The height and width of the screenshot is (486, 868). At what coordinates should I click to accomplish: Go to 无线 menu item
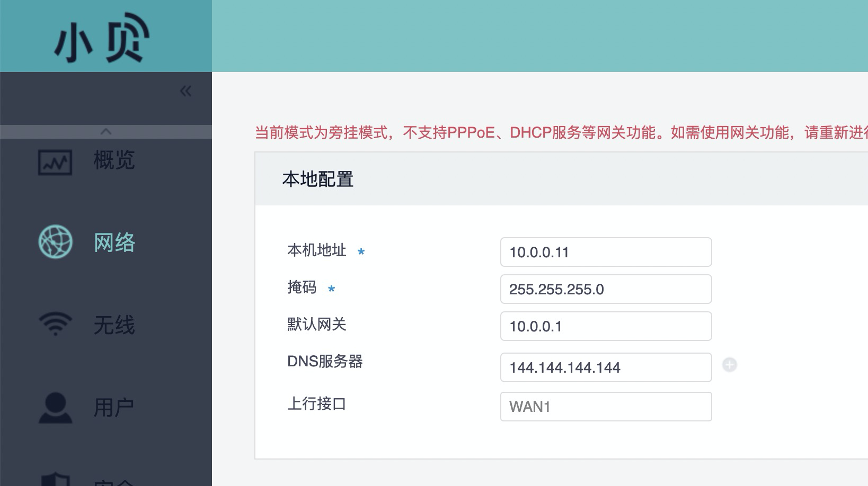pos(114,325)
